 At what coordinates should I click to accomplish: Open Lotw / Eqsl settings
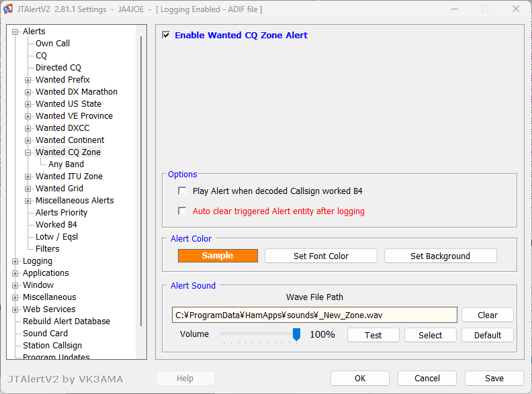pyautogui.click(x=56, y=237)
